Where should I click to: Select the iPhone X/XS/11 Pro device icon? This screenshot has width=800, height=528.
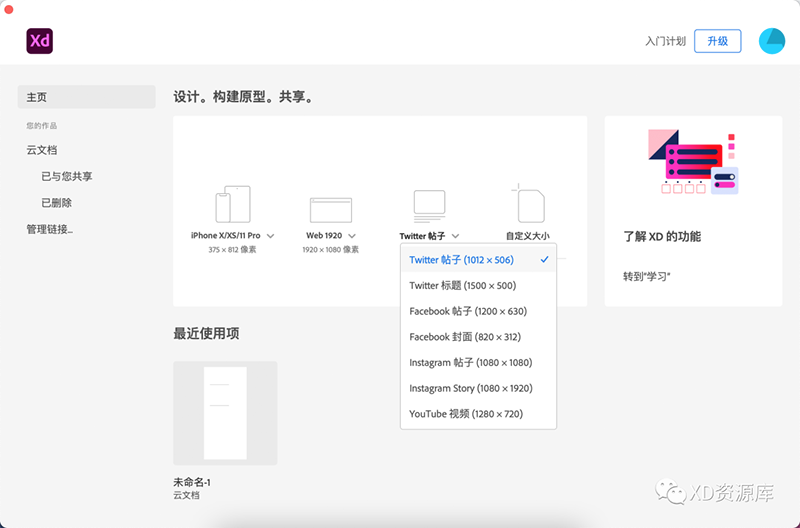click(x=233, y=204)
